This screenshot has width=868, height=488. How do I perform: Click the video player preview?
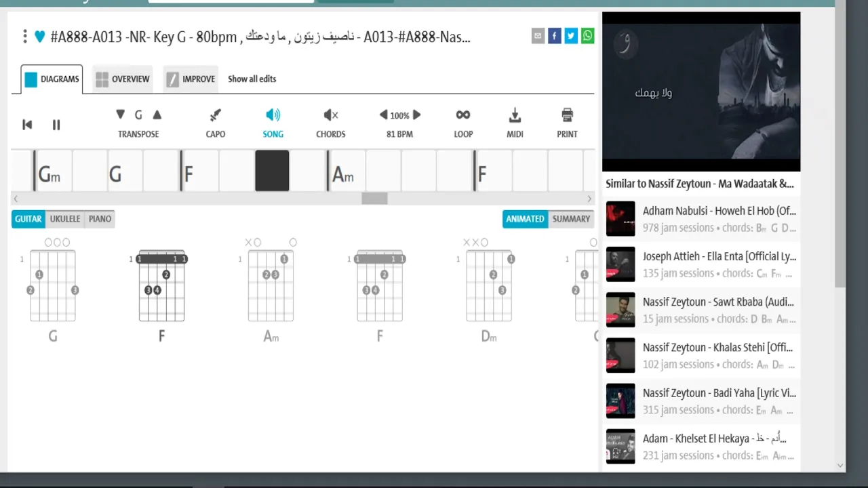701,91
